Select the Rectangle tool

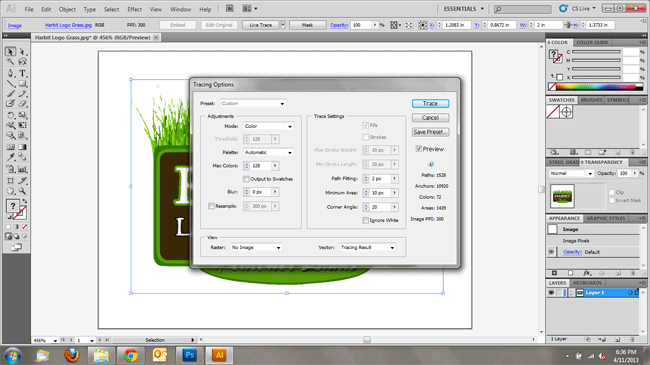[x=22, y=84]
